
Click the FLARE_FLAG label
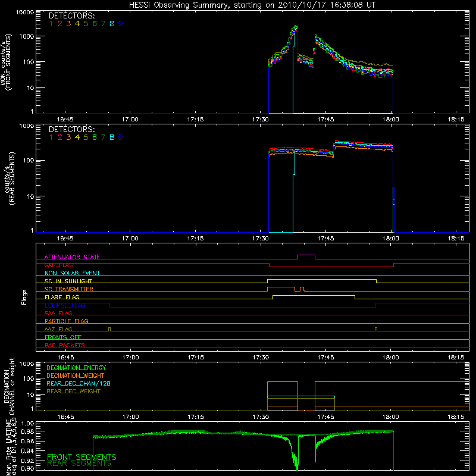click(x=62, y=297)
